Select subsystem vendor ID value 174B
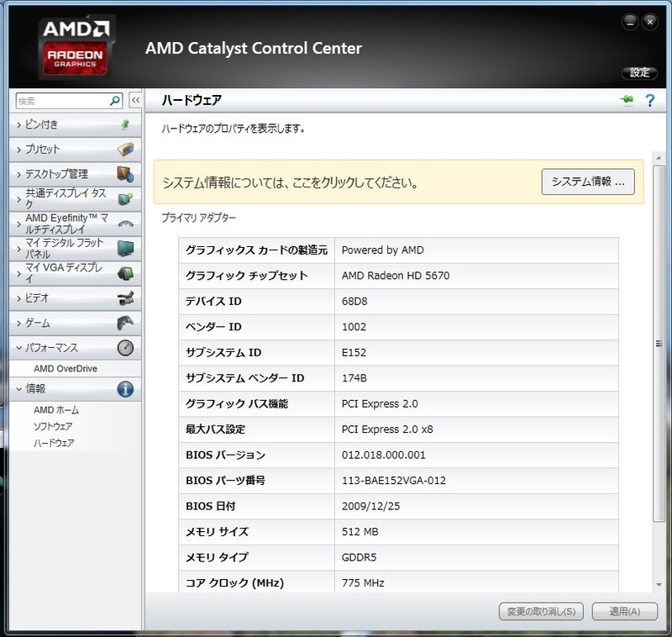This screenshot has width=672, height=637. 354,378
